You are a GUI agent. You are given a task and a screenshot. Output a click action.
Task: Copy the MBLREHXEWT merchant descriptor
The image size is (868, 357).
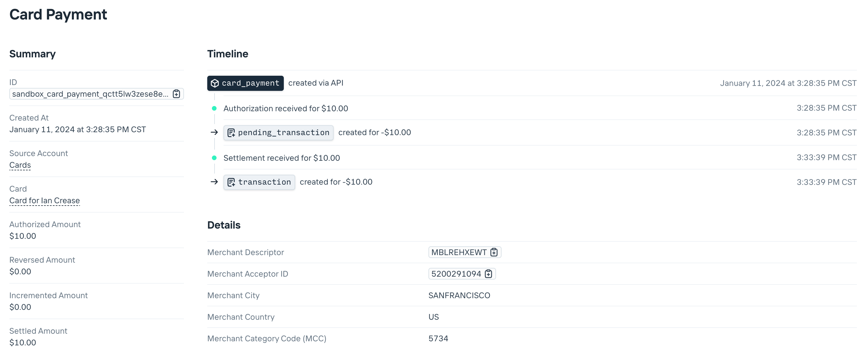[494, 252]
